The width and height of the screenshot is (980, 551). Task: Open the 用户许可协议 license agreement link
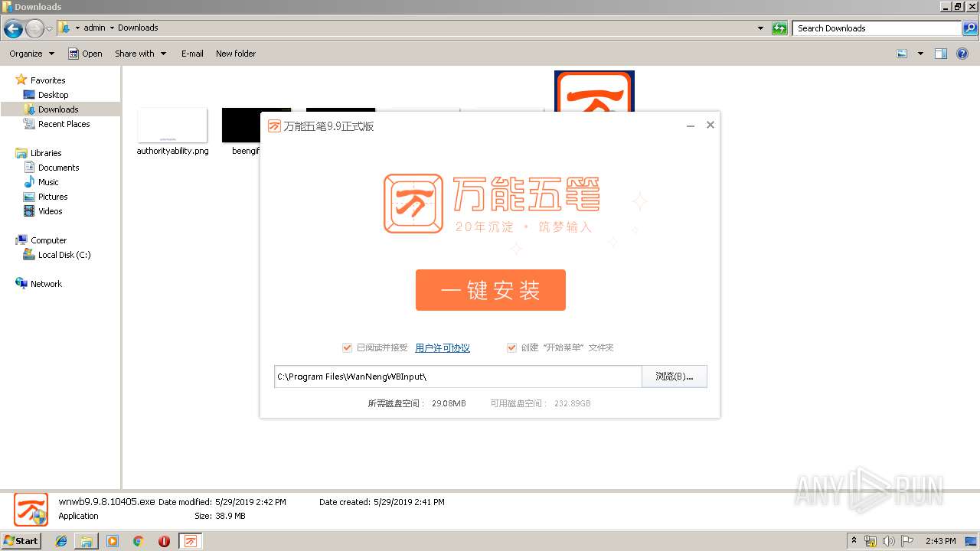(443, 347)
